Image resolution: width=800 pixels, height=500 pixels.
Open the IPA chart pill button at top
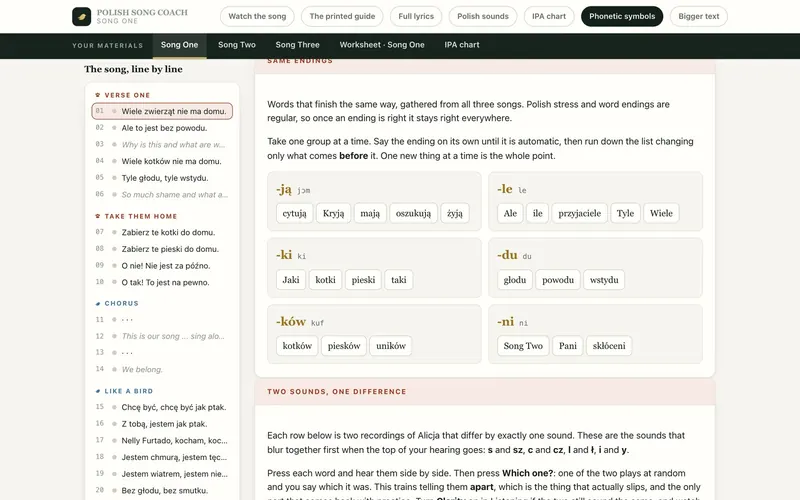tap(549, 16)
